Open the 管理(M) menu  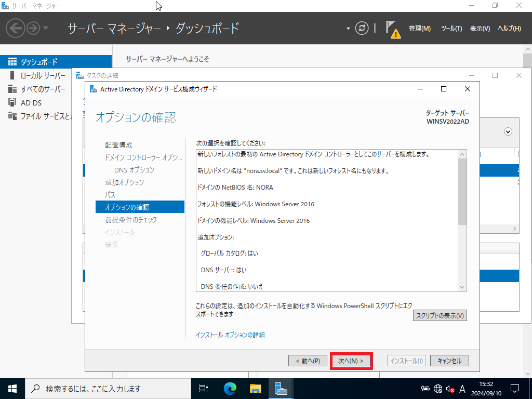coord(420,29)
